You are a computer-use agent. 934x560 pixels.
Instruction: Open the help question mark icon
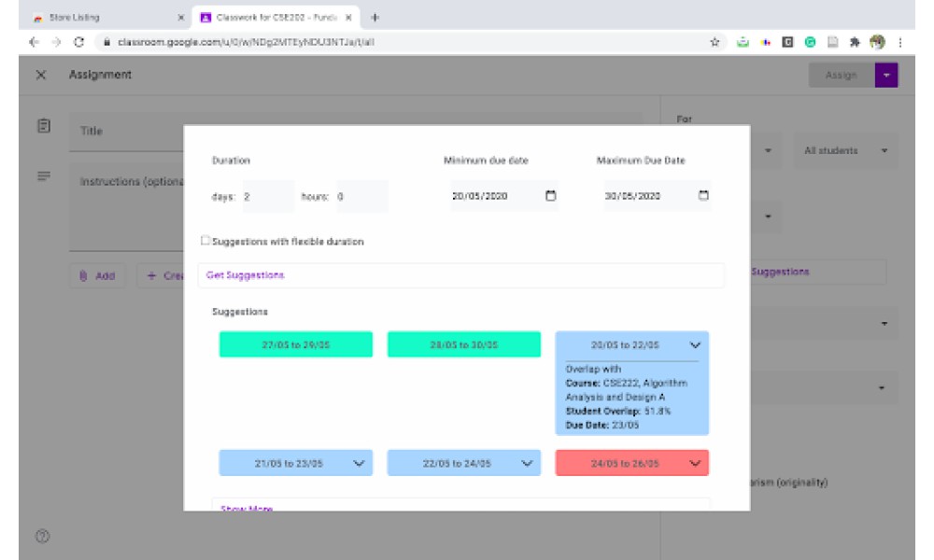click(42, 536)
